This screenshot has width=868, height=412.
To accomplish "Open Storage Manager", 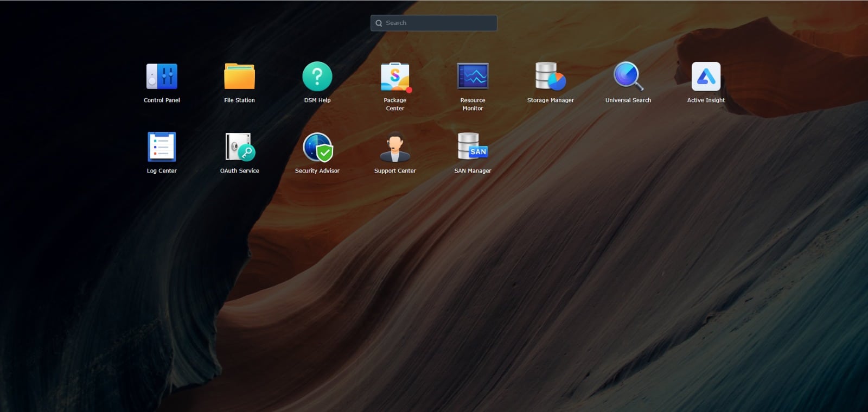I will tap(550, 77).
